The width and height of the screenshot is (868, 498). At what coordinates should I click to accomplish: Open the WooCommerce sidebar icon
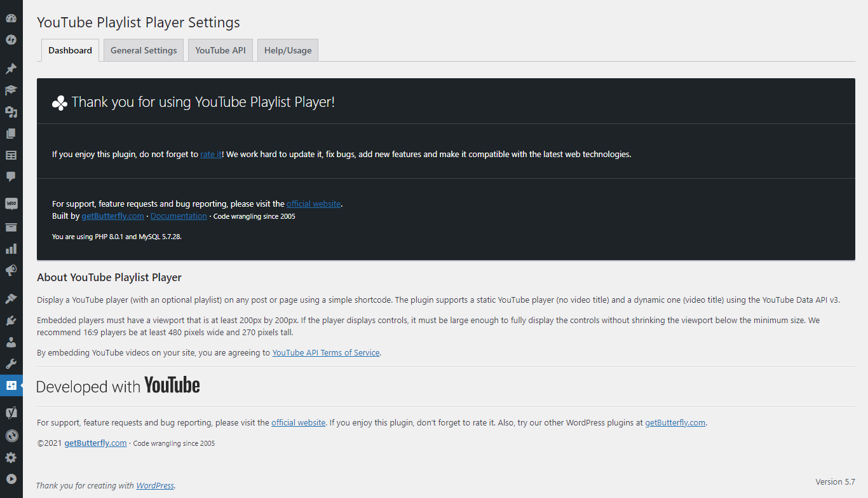(x=11, y=204)
